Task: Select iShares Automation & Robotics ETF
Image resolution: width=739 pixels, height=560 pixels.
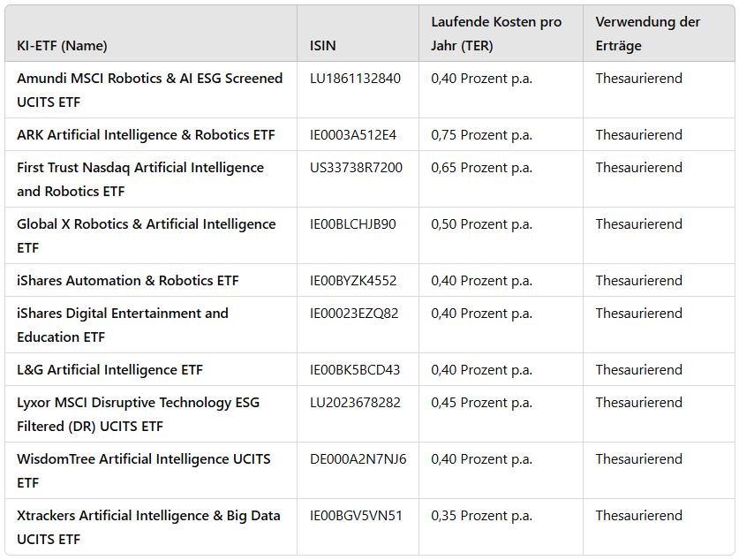Action: coord(128,281)
